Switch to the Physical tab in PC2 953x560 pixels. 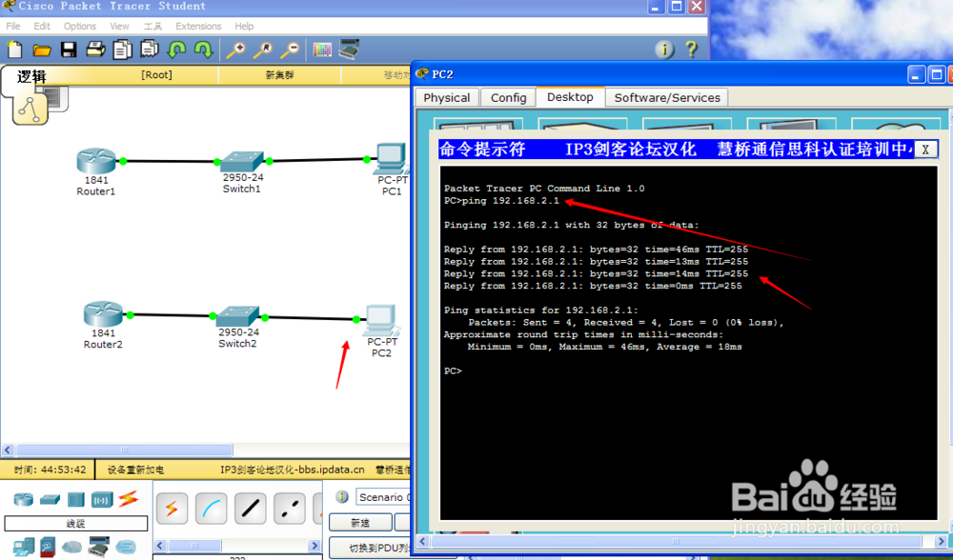click(x=447, y=98)
